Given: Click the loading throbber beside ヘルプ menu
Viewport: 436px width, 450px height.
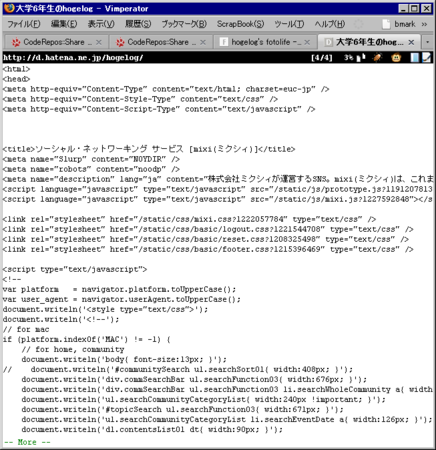Looking at the screenshot, I should click(358, 24).
